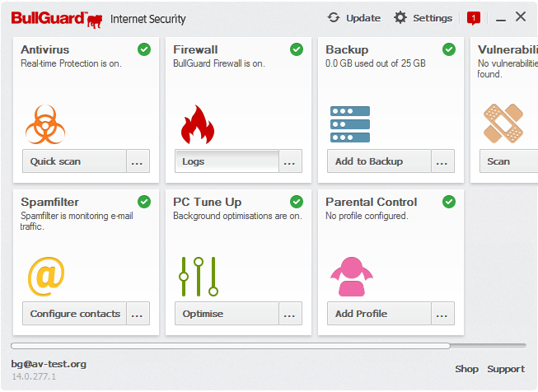The height and width of the screenshot is (392, 538).
Task: Click the Antivirus biohazard icon
Action: pyautogui.click(x=45, y=124)
